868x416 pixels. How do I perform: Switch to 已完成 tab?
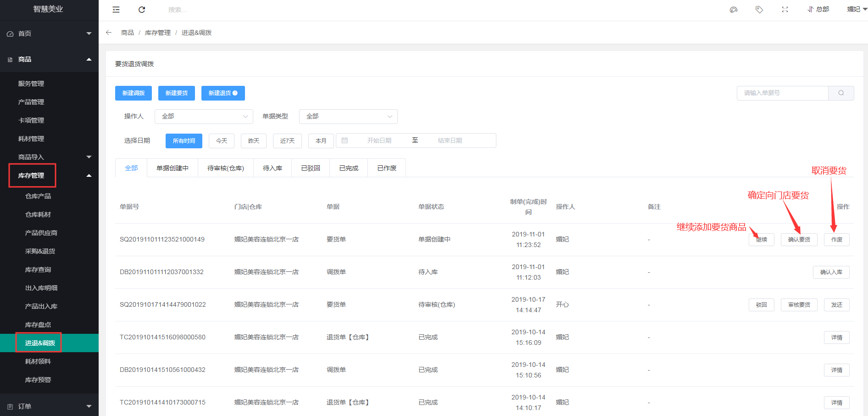coord(349,168)
